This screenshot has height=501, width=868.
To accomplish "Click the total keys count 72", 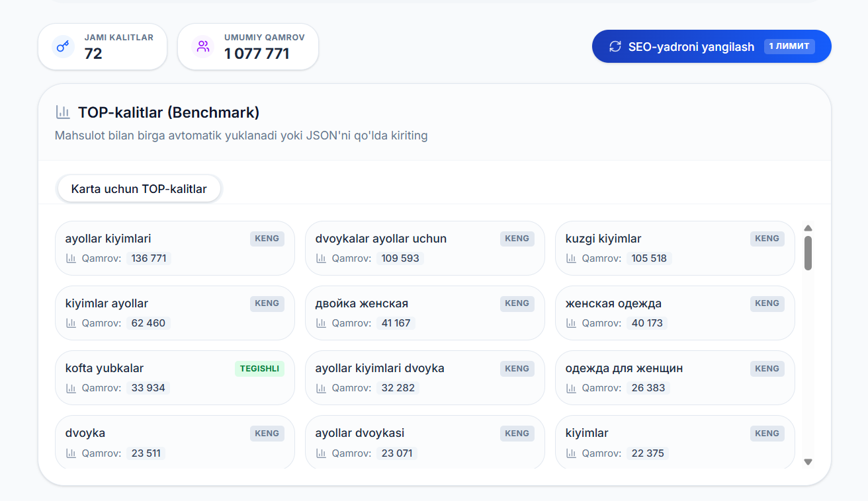I will point(93,54).
